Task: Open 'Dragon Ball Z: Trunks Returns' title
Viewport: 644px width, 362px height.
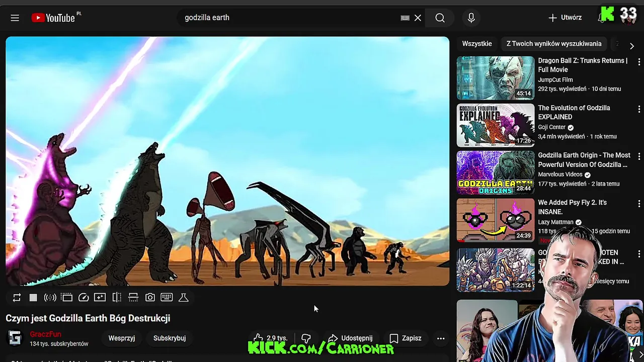Action: pyautogui.click(x=583, y=65)
